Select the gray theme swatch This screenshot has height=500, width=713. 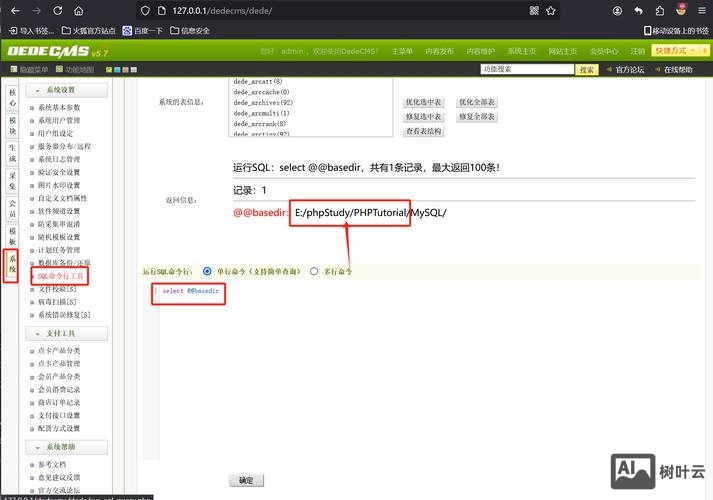coord(133,70)
